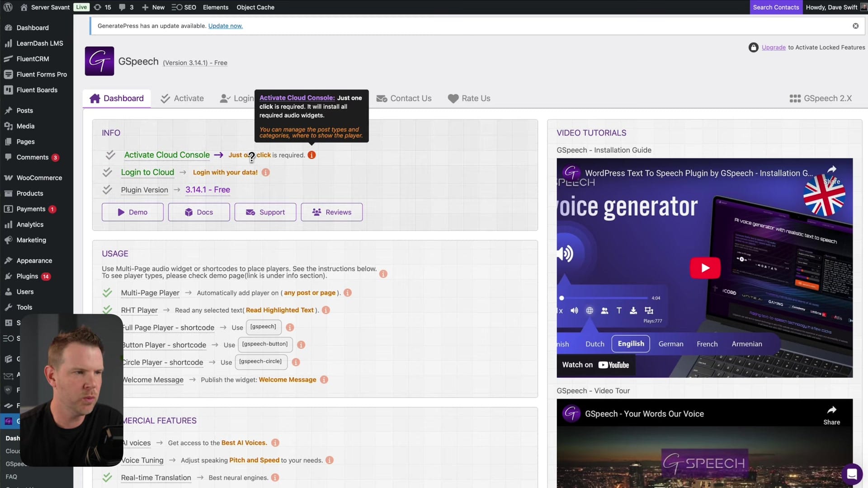
Task: Open Comments sidebar menu
Action: (x=33, y=157)
